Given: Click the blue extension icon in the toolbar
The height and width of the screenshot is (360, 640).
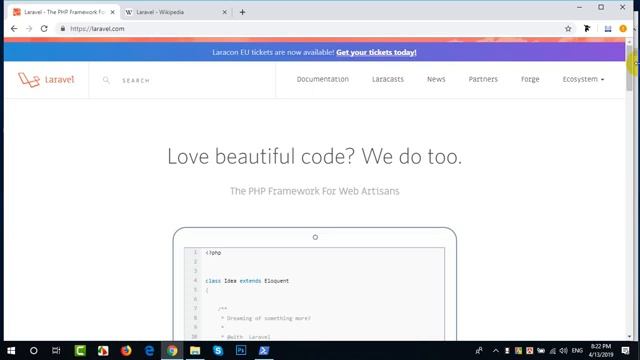Looking at the screenshot, I should pos(608,29).
